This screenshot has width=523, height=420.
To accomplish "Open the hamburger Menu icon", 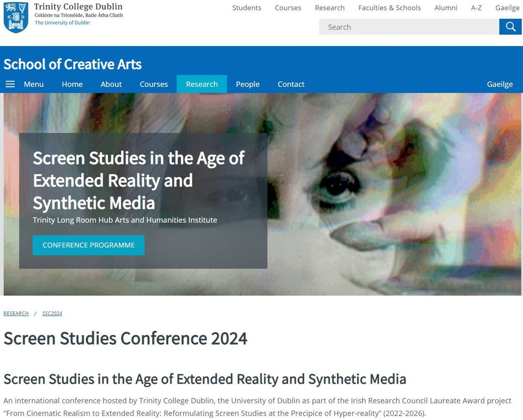I will click(x=10, y=84).
